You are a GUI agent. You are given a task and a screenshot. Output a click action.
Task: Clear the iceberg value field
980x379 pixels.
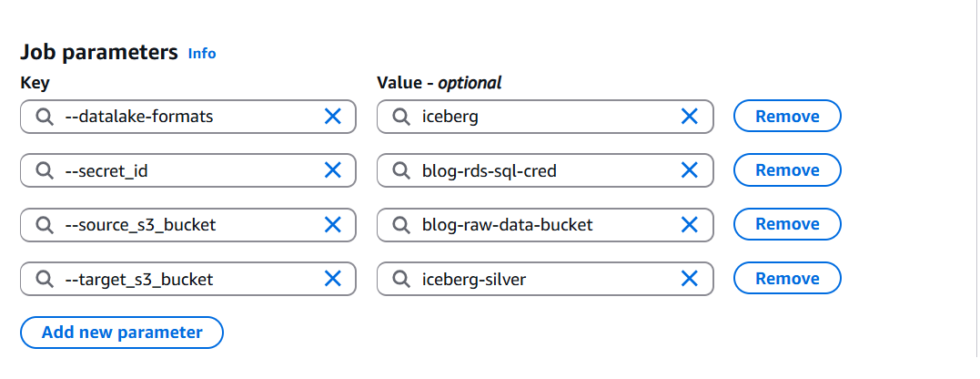(690, 117)
